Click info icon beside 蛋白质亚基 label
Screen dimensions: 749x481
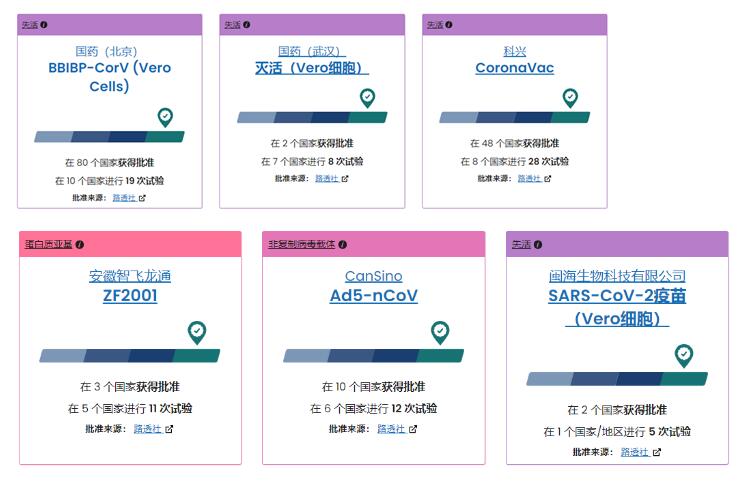pyautogui.click(x=80, y=245)
